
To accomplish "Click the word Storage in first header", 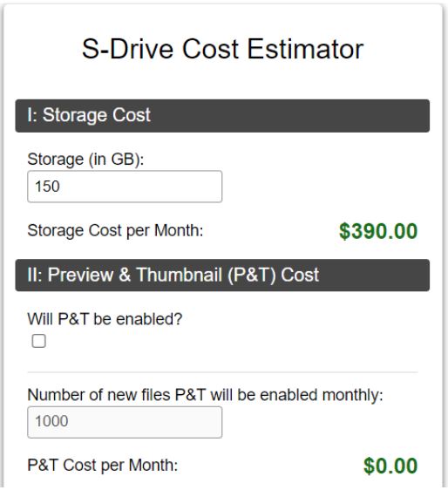I will click(76, 115).
